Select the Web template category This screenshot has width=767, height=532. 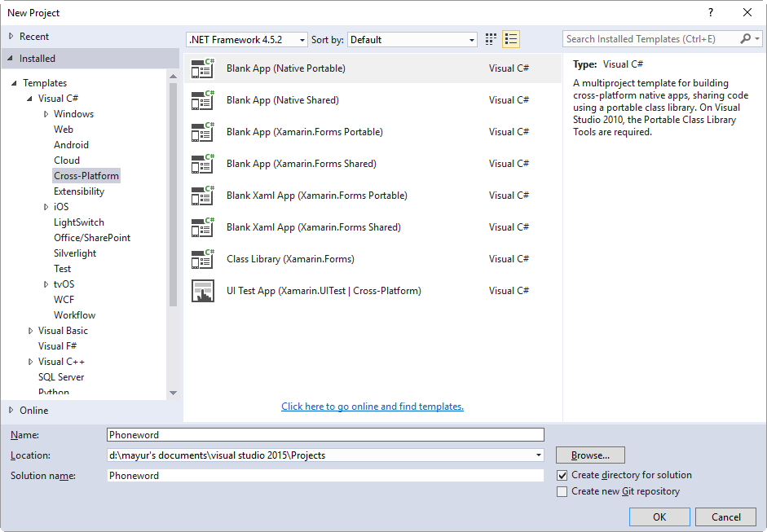pos(64,130)
